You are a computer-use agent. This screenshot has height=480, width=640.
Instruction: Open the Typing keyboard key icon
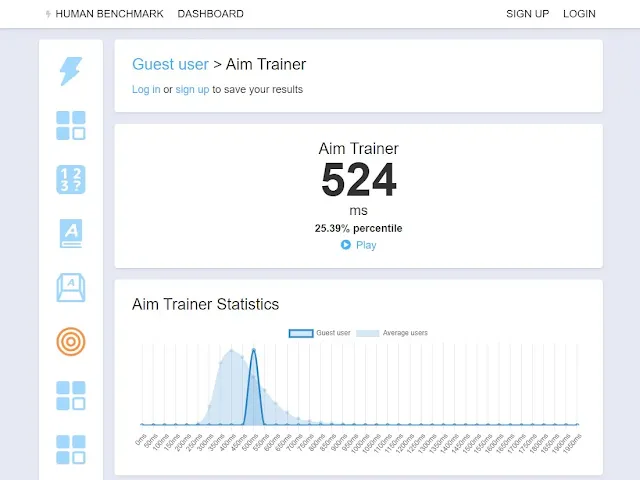pos(71,287)
